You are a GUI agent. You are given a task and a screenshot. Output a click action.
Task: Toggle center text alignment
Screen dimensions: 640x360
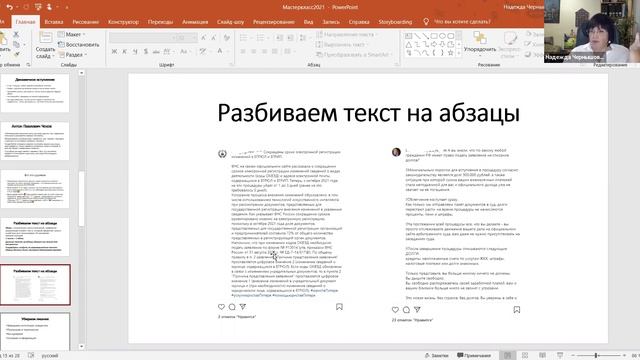tap(254, 51)
